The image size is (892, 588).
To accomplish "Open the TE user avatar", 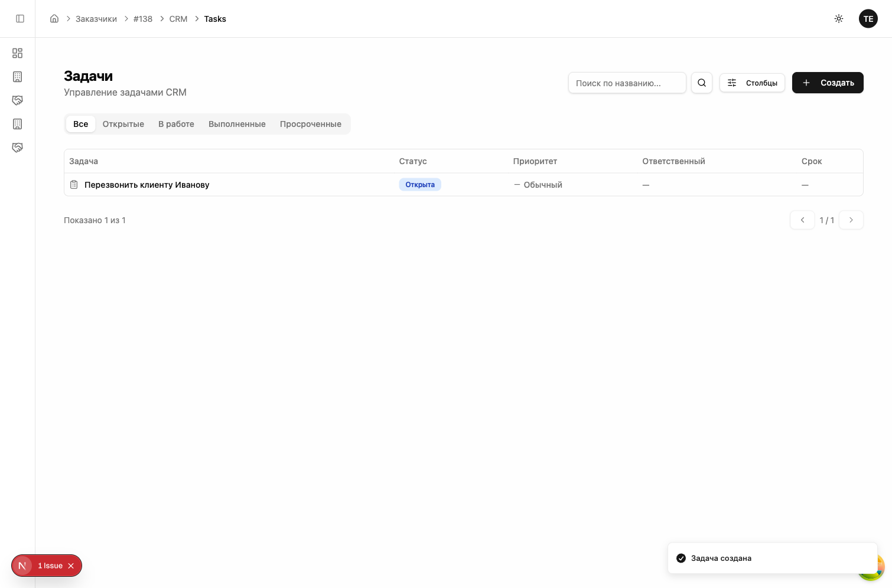I will tap(868, 19).
